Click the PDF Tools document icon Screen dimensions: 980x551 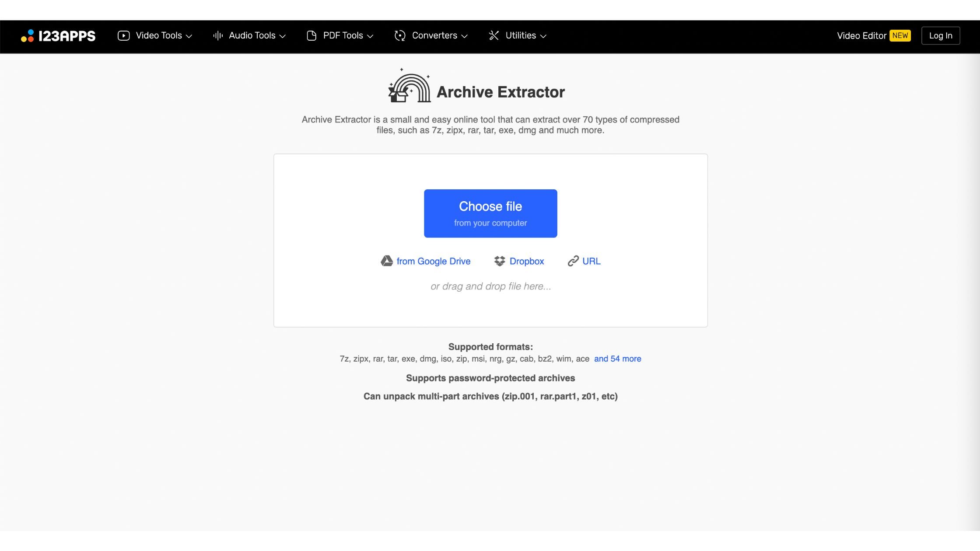pyautogui.click(x=311, y=35)
